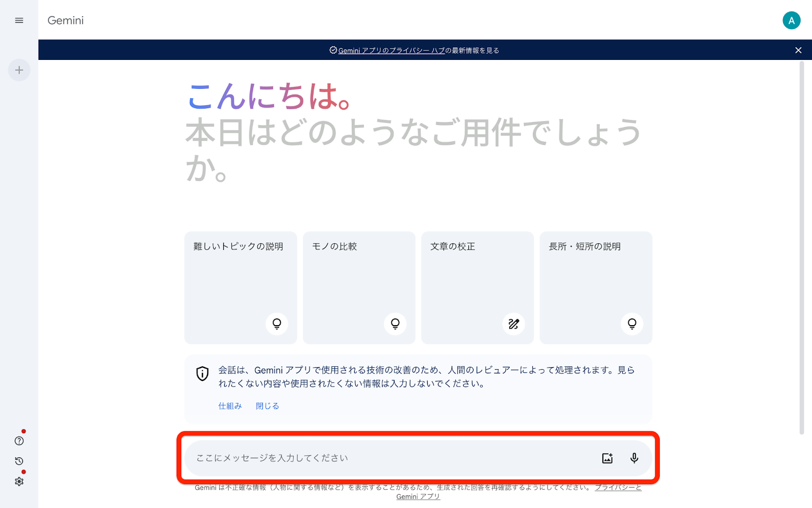The width and height of the screenshot is (812, 508).
Task: Open the hamburger main menu
Action: pos(19,20)
